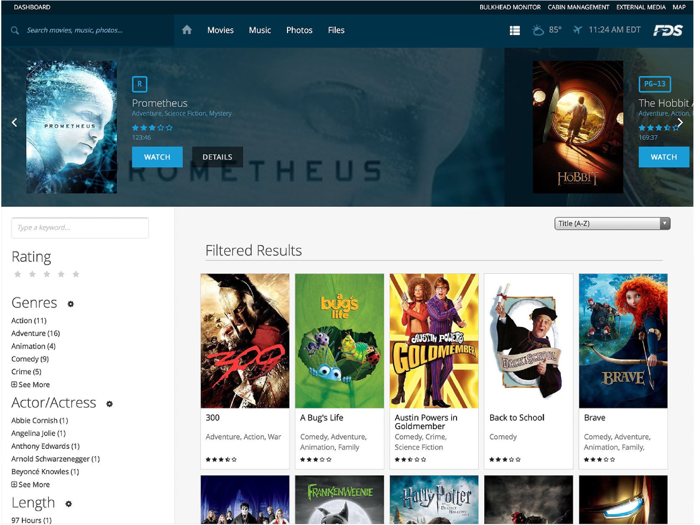
Task: Open the Photos tab
Action: pyautogui.click(x=299, y=30)
